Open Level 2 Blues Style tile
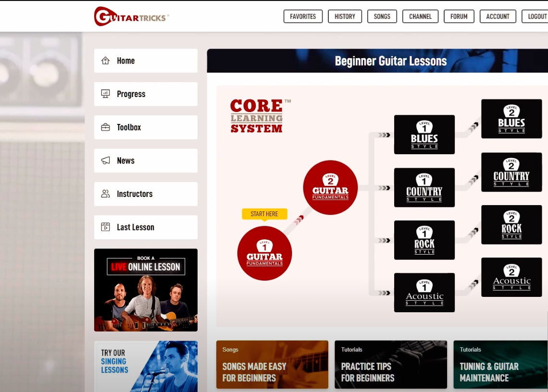 click(x=511, y=119)
